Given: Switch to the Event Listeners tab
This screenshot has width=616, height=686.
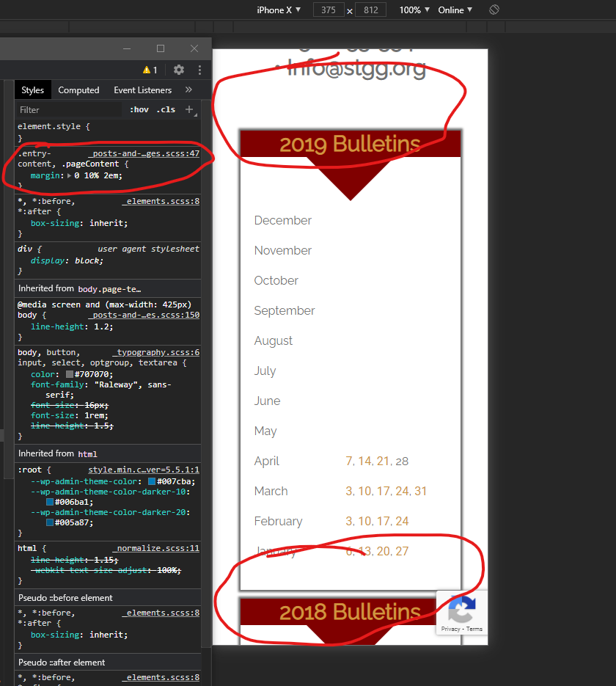Looking at the screenshot, I should (x=142, y=90).
